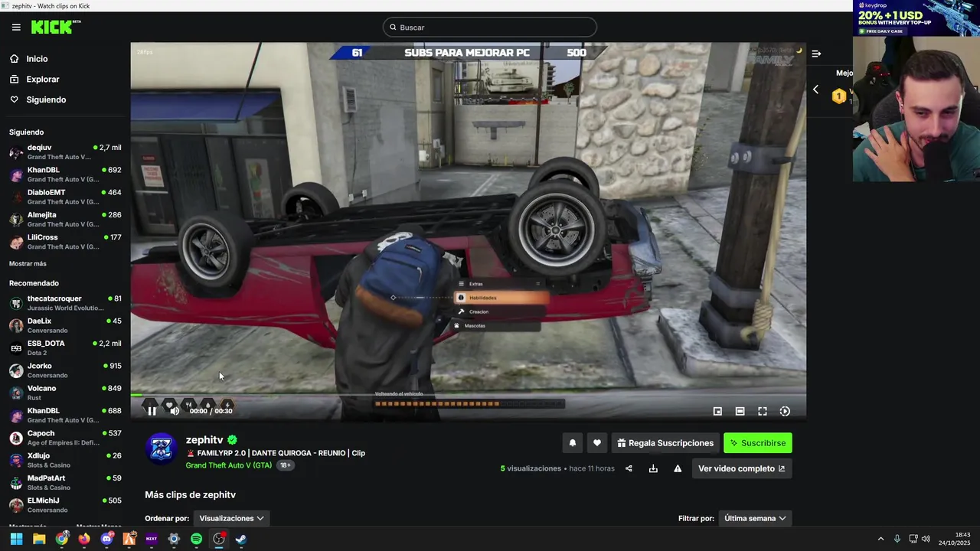
Task: Open Firefox from the taskbar
Action: 84,539
